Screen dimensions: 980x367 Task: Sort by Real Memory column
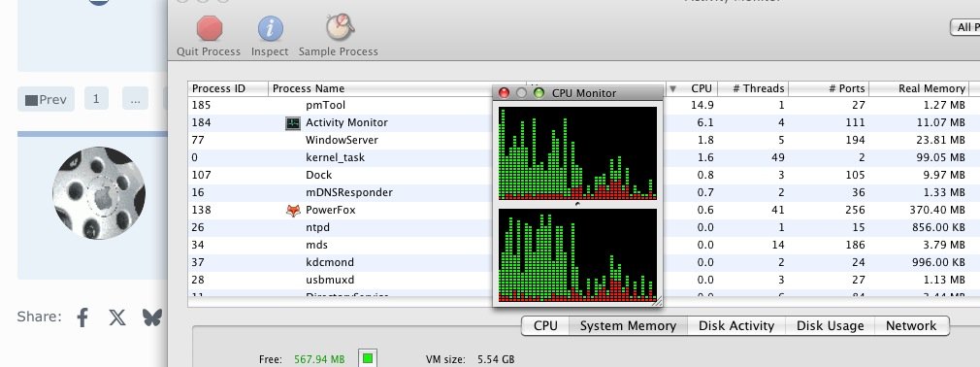pos(919,88)
